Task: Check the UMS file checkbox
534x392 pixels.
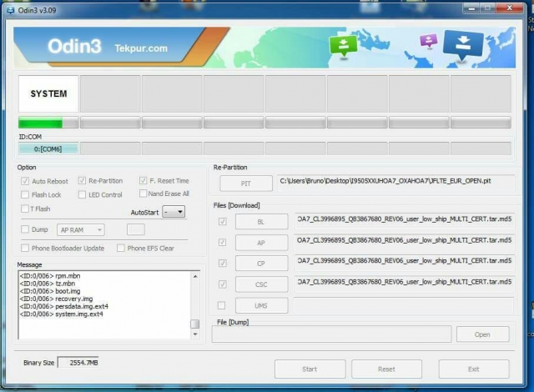Action: pos(221,305)
